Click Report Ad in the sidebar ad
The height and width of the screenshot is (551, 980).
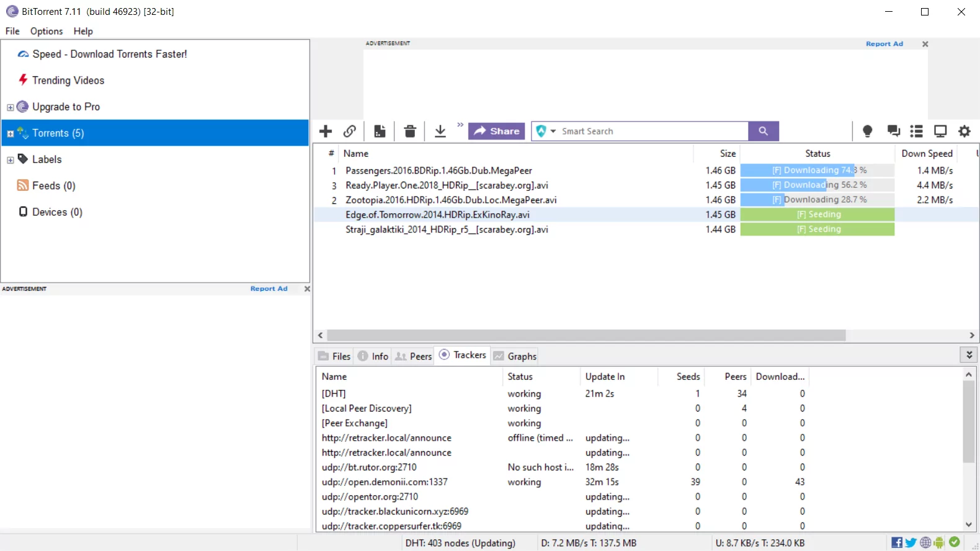(269, 289)
